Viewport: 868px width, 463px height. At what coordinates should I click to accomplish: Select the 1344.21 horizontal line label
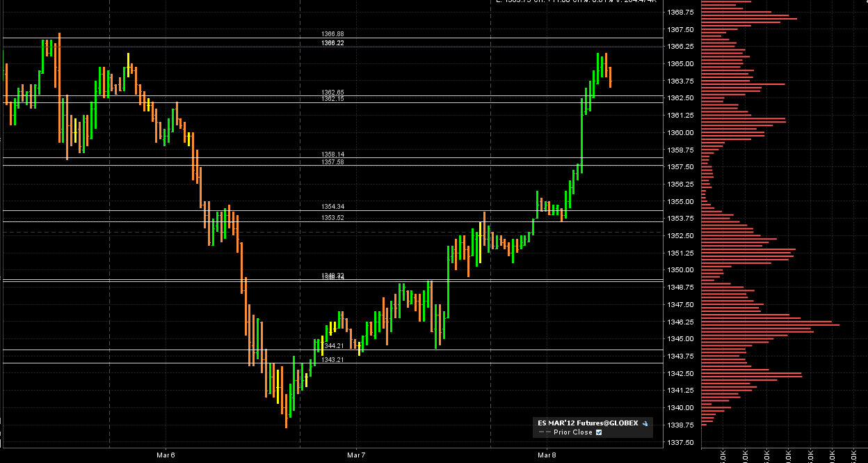pyautogui.click(x=333, y=345)
